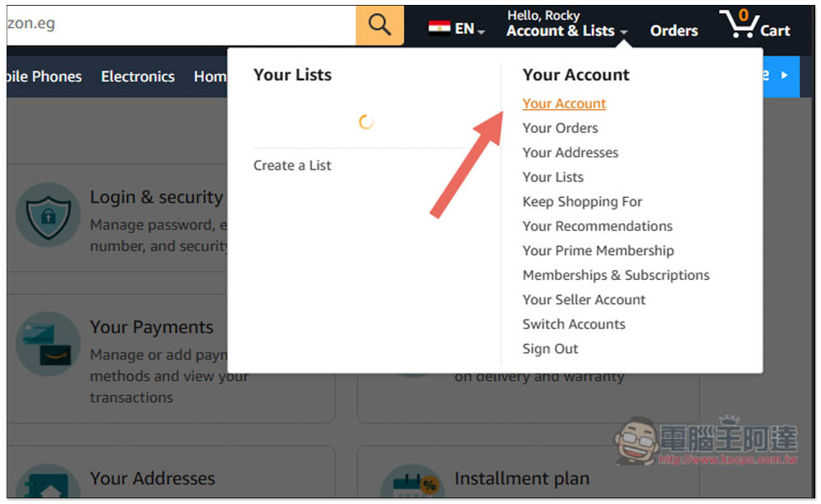Click the Login & security shield icon
The image size is (821, 504).
point(48,215)
